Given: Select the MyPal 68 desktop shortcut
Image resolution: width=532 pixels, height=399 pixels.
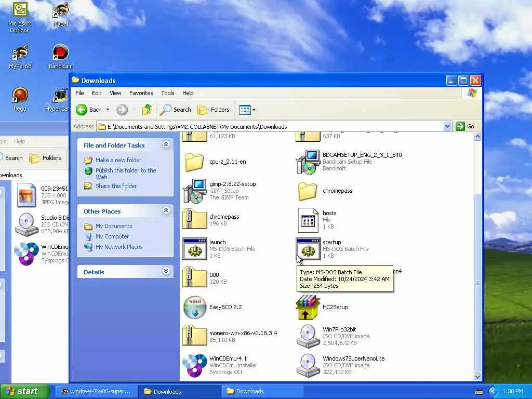Looking at the screenshot, I should click(x=20, y=57).
